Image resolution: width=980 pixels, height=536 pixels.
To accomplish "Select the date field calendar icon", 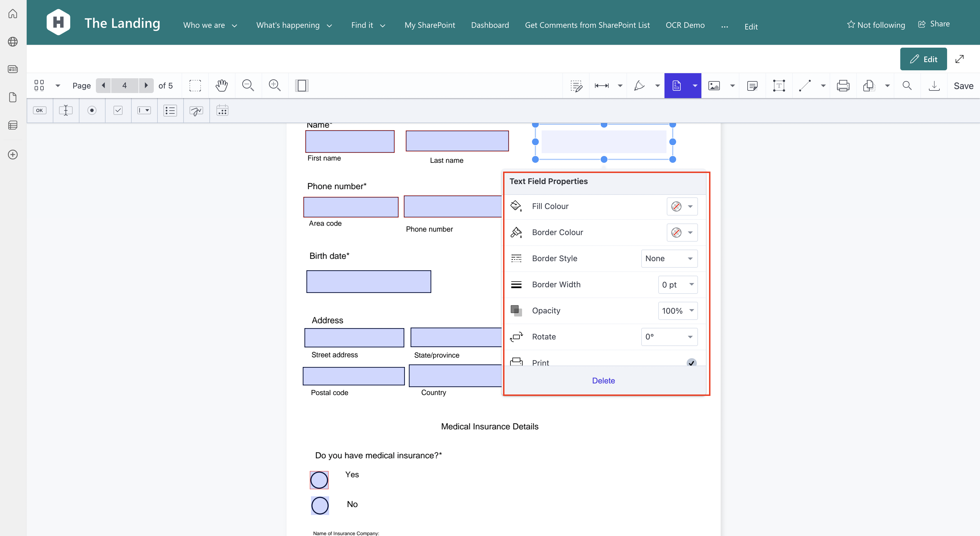I will [222, 111].
